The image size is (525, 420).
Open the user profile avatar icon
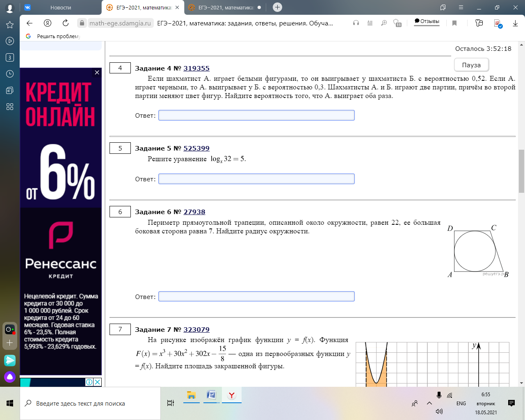(10, 8)
